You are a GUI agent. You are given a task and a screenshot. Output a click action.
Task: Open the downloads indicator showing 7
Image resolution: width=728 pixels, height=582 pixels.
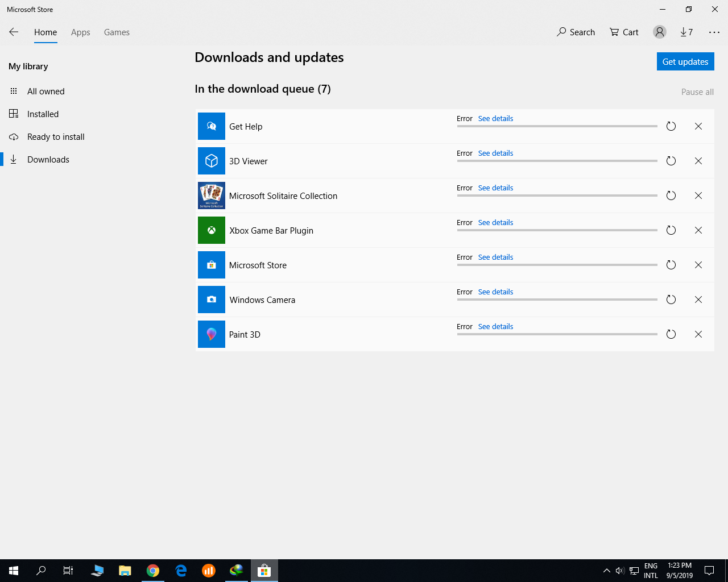[686, 32]
